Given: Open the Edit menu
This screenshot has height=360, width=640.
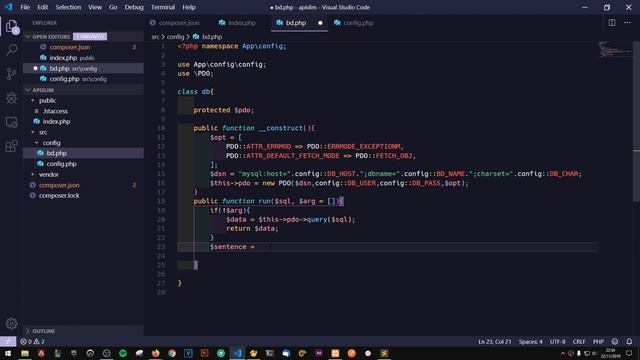Looking at the screenshot, I should [x=42, y=7].
